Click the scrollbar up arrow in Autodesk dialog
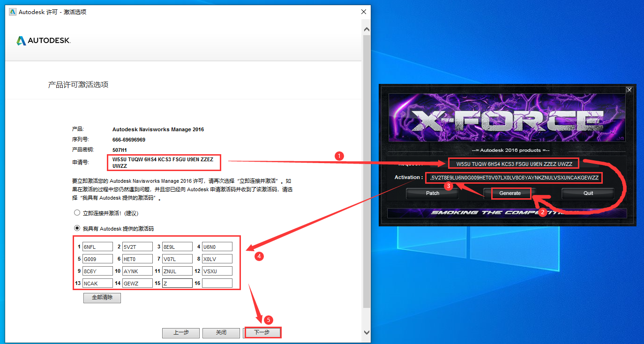Image resolution: width=644 pixels, height=344 pixels. pyautogui.click(x=367, y=29)
